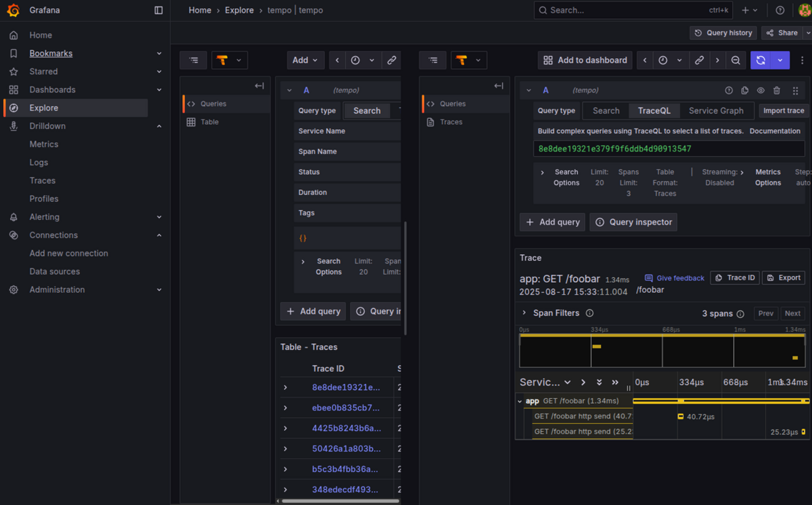Click the Traces table horizontal scrollbar
This screenshot has height=505, width=812.
coord(340,501)
